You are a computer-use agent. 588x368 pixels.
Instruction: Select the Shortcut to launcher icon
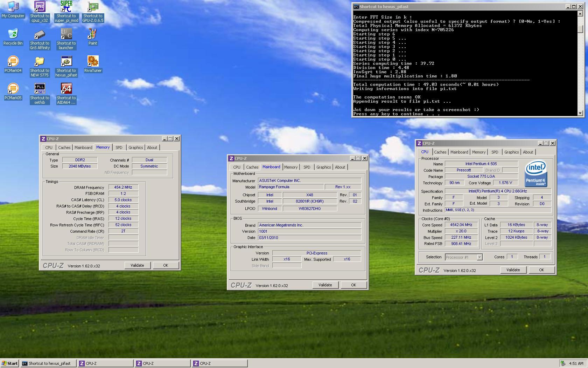[x=66, y=39]
